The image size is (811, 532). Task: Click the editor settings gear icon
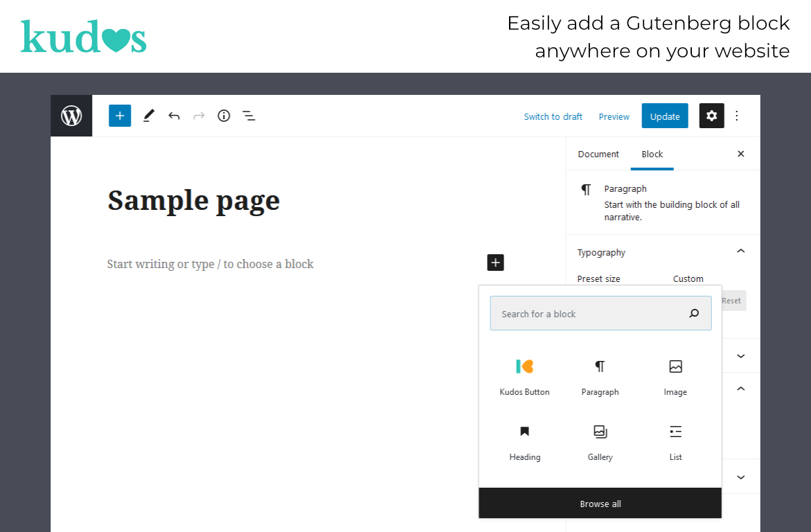coord(711,116)
